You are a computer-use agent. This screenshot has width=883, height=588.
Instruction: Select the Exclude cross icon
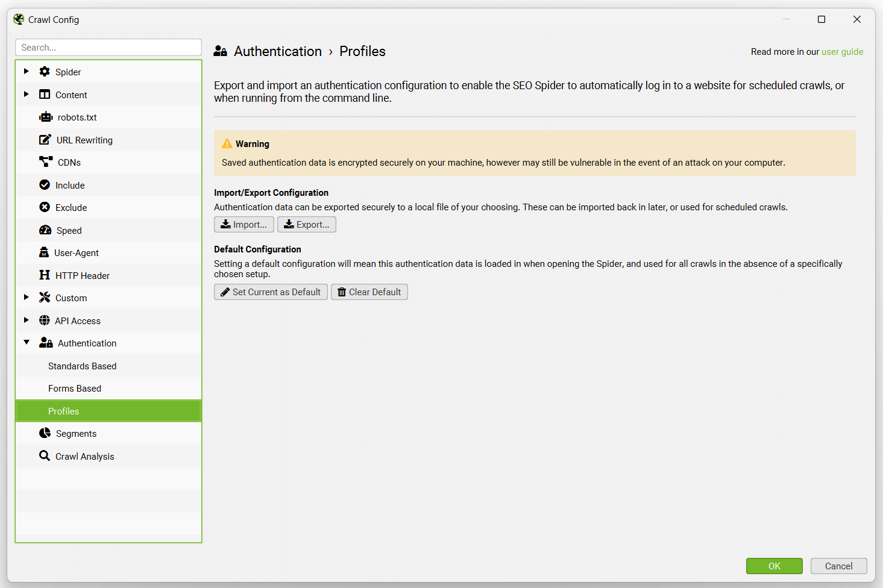click(45, 207)
